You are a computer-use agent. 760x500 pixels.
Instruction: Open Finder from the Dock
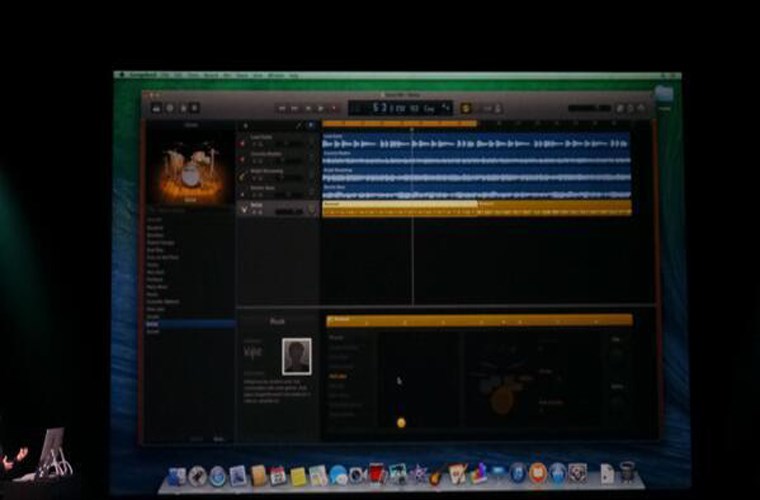click(x=177, y=476)
